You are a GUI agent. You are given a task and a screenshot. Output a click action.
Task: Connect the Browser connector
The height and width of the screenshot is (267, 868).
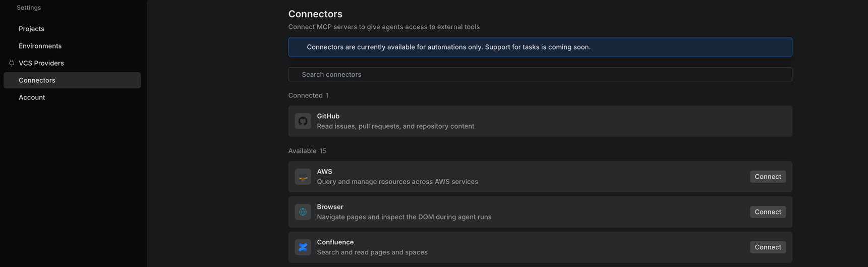pos(768,212)
